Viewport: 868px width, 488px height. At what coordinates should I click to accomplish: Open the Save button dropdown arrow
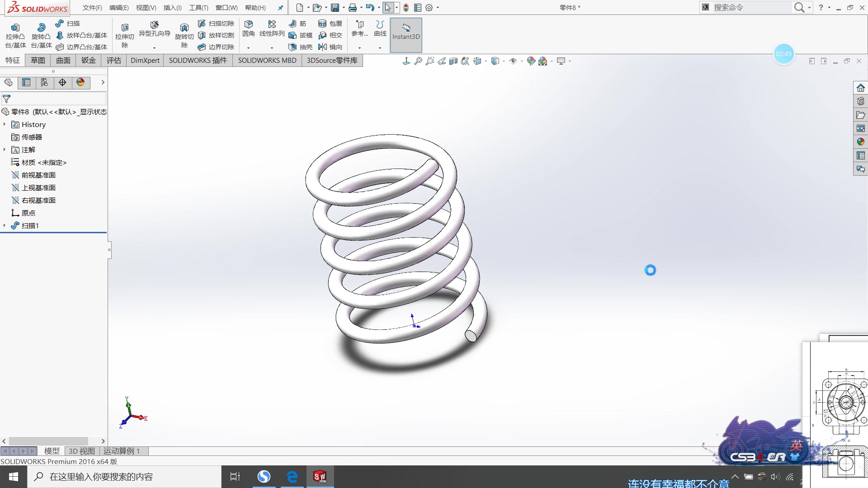[344, 8]
